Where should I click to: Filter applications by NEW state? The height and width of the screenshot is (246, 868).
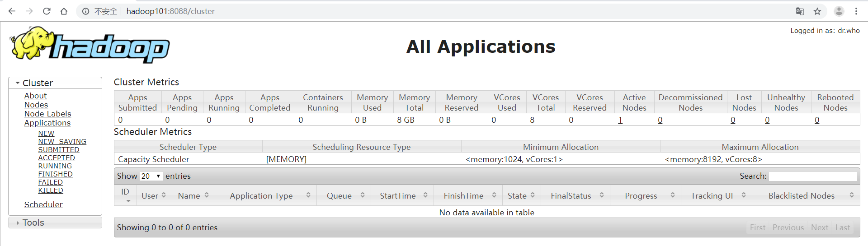click(x=46, y=134)
